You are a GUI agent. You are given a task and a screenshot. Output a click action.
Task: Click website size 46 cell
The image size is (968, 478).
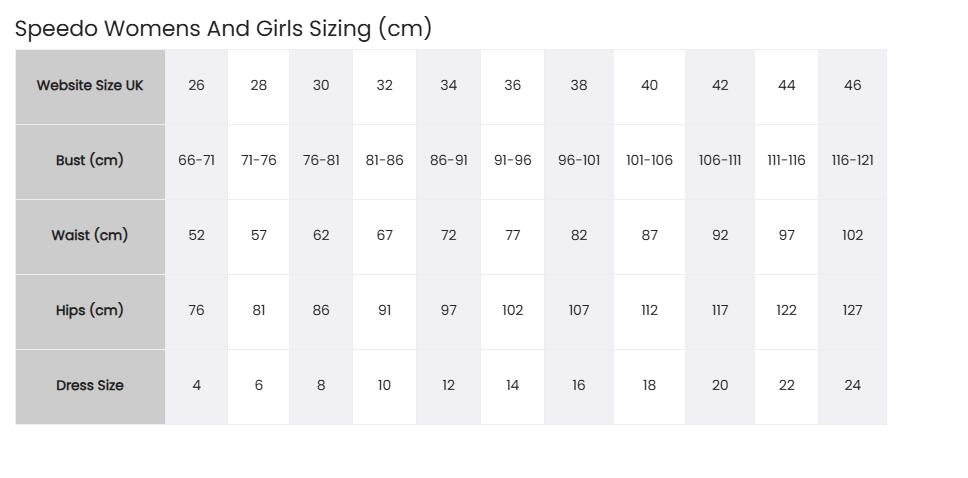pyautogui.click(x=853, y=87)
